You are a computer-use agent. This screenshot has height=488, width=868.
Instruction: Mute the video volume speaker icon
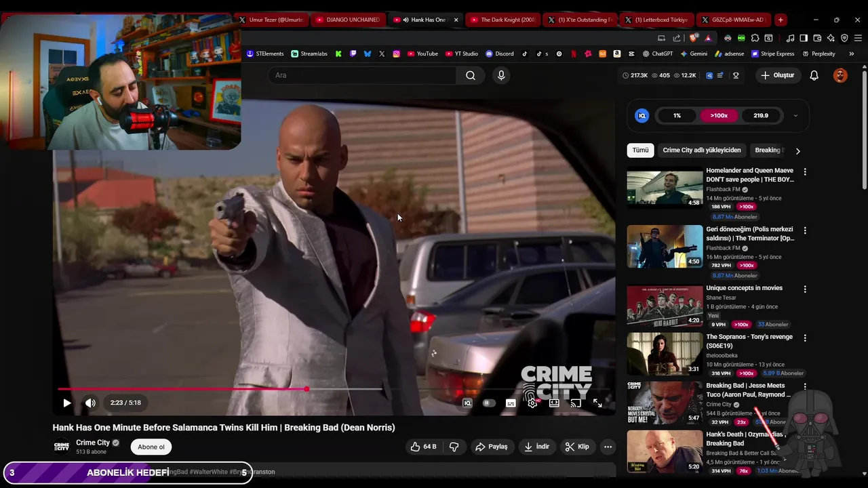(90, 403)
